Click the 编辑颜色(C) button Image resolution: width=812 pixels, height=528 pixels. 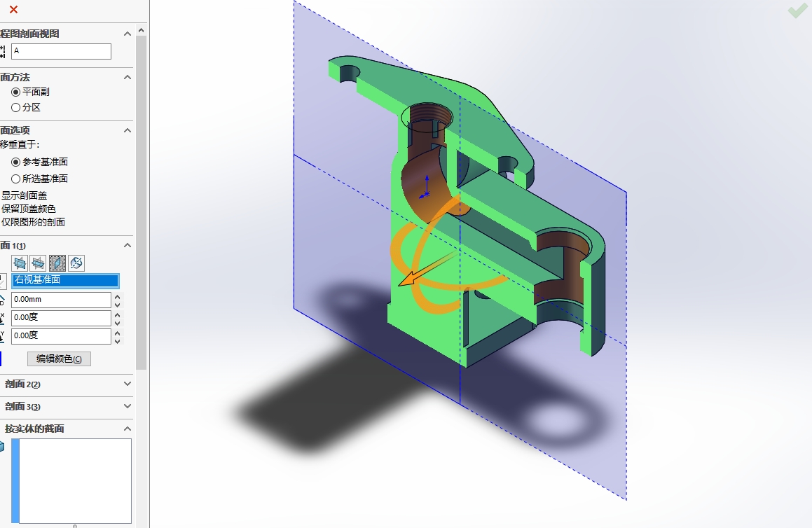[59, 359]
